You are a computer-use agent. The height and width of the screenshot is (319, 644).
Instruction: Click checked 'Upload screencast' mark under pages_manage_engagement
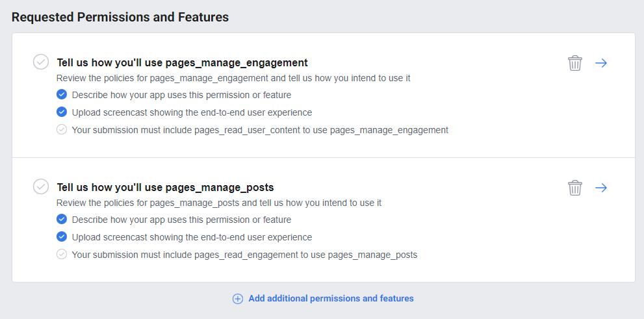click(x=62, y=112)
